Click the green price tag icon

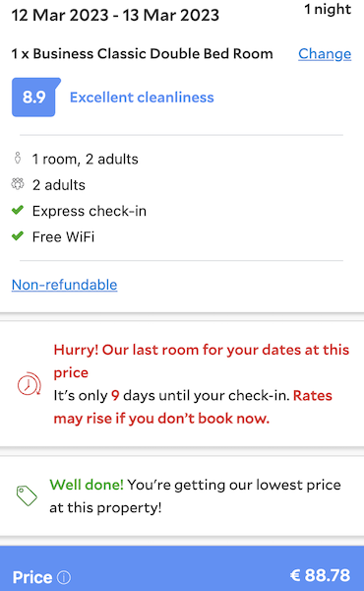pyautogui.click(x=27, y=495)
